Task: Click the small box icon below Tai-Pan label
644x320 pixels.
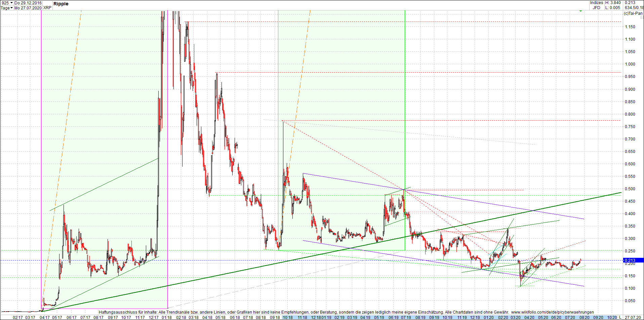Action: [642, 17]
